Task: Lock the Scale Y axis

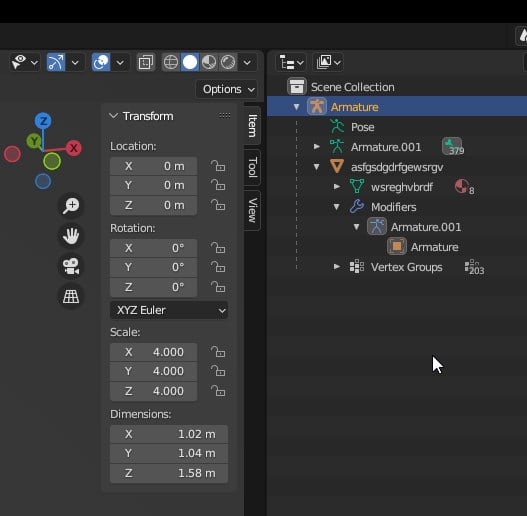Action: pyautogui.click(x=218, y=371)
